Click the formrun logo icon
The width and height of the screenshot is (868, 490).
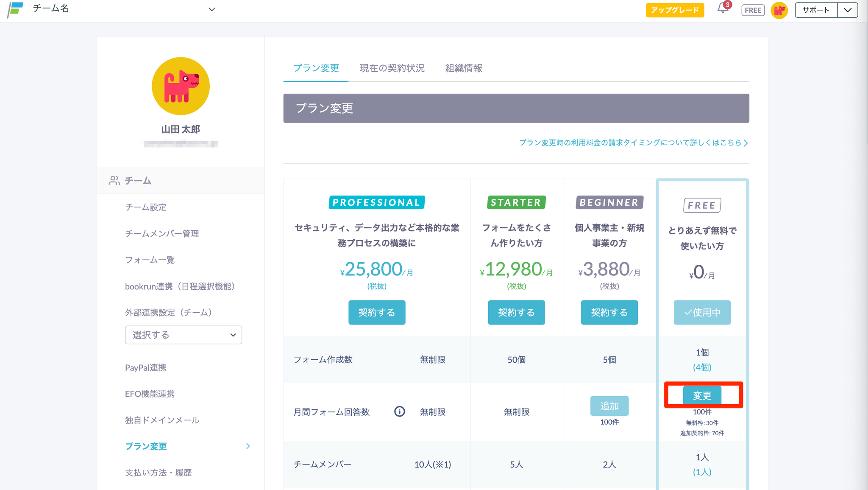click(x=16, y=9)
